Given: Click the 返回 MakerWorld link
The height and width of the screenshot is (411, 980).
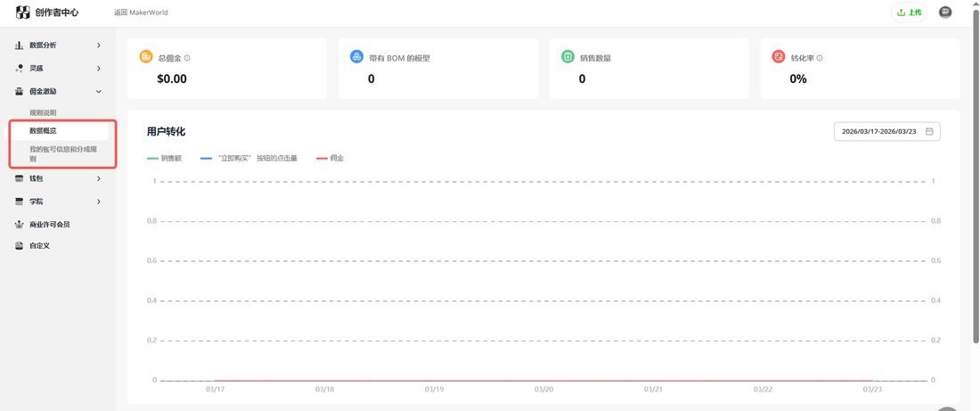Looking at the screenshot, I should 141,12.
